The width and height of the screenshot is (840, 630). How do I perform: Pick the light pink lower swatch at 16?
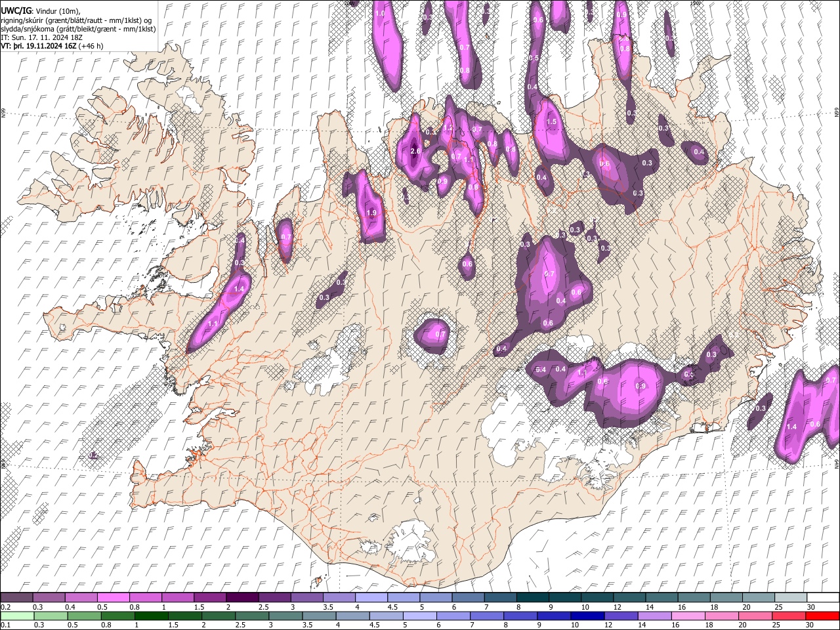tap(689, 616)
